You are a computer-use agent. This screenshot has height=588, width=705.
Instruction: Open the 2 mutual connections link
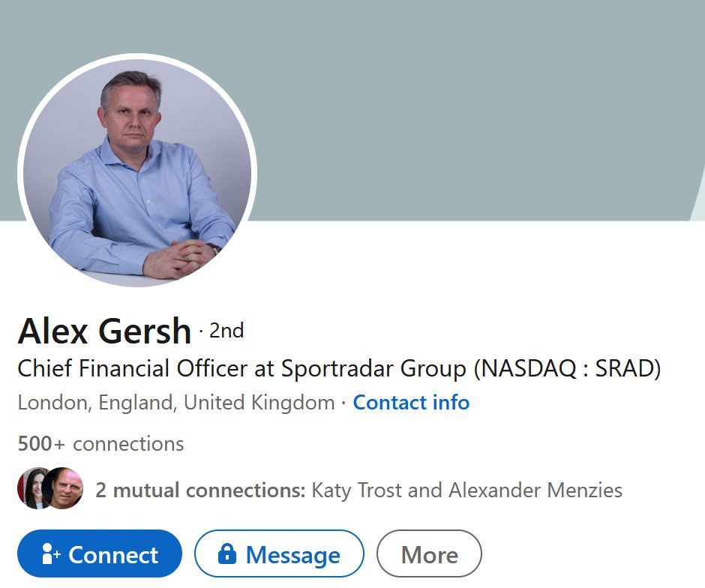point(199,491)
